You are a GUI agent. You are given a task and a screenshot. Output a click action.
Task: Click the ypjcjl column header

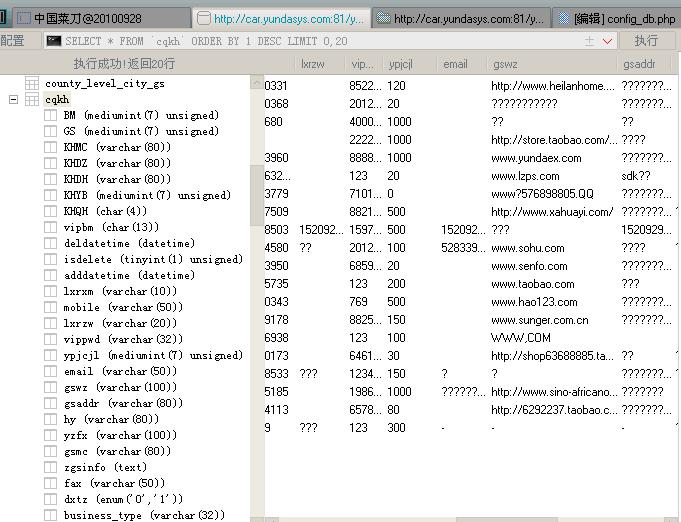pyautogui.click(x=409, y=64)
